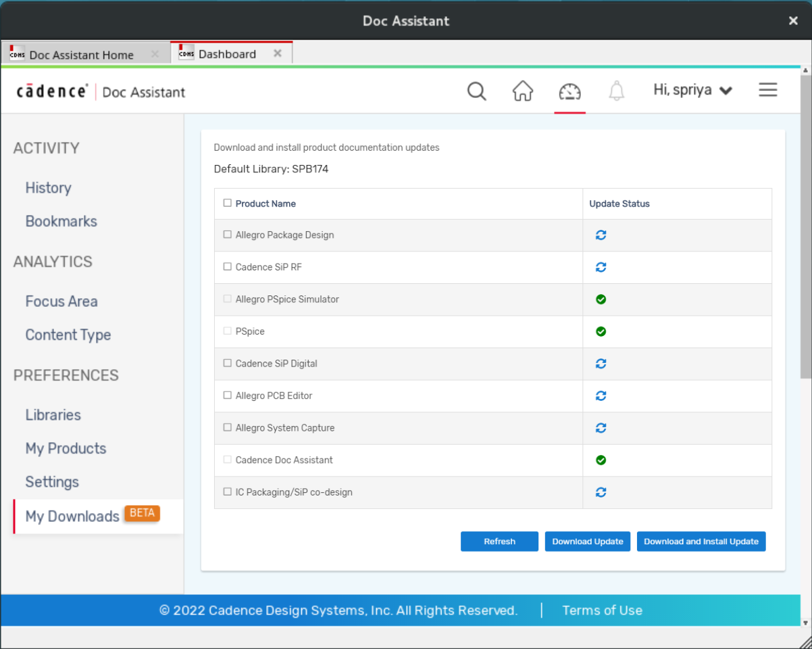
Task: Open Content Type analytics
Action: (x=68, y=335)
